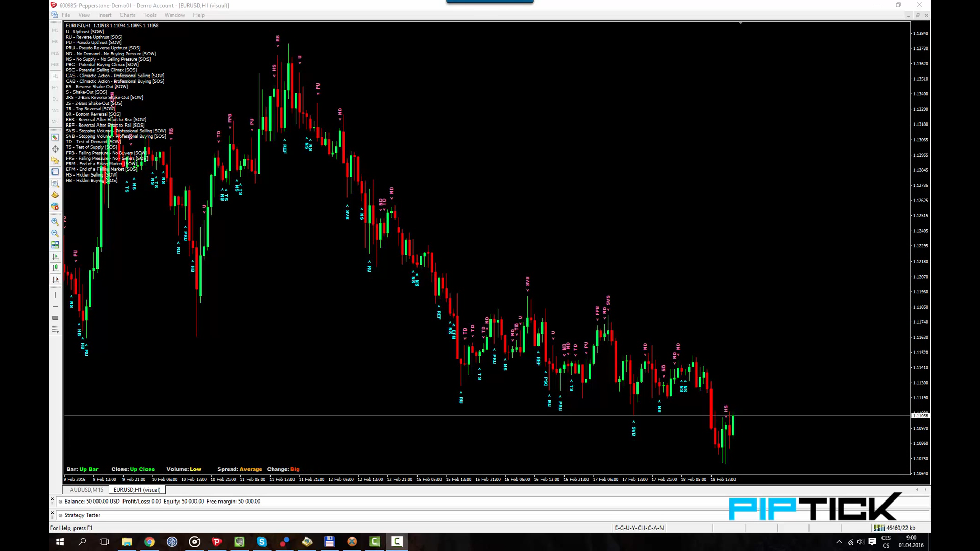Select the D1 timeframe button
The height and width of the screenshot is (551, 980).
[x=55, y=99]
